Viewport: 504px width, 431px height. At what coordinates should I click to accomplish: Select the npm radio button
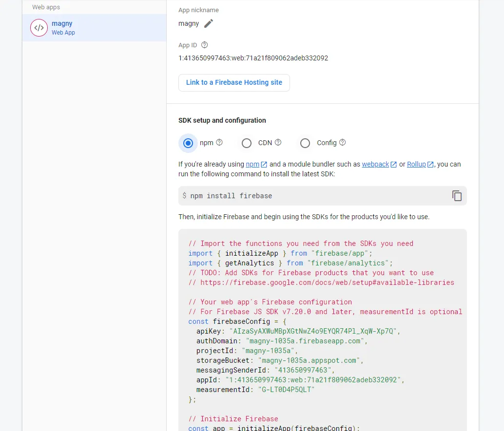(188, 143)
